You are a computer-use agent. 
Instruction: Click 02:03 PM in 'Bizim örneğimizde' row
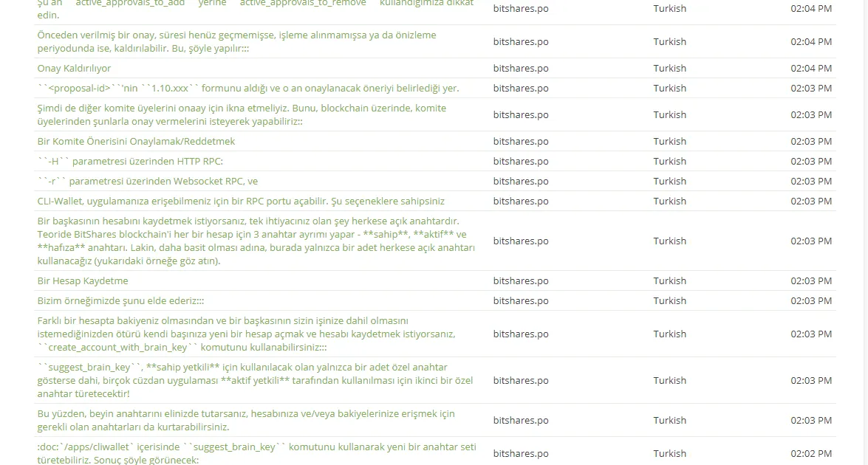811,300
